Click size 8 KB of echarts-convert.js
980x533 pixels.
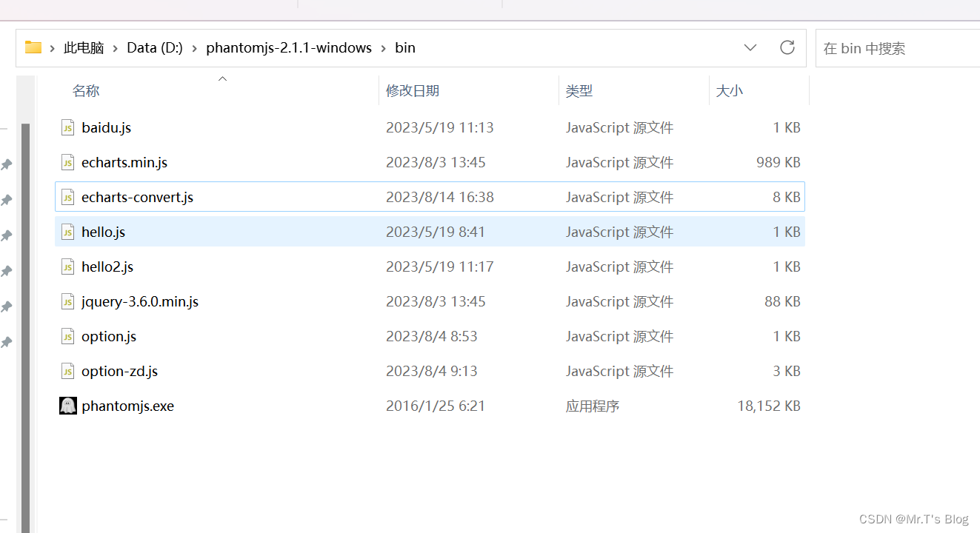tap(787, 197)
